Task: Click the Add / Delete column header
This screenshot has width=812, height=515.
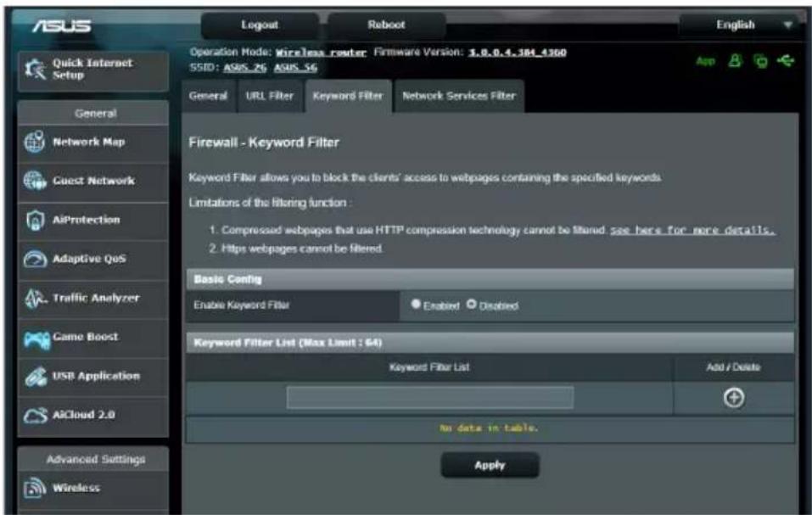Action: 733,367
